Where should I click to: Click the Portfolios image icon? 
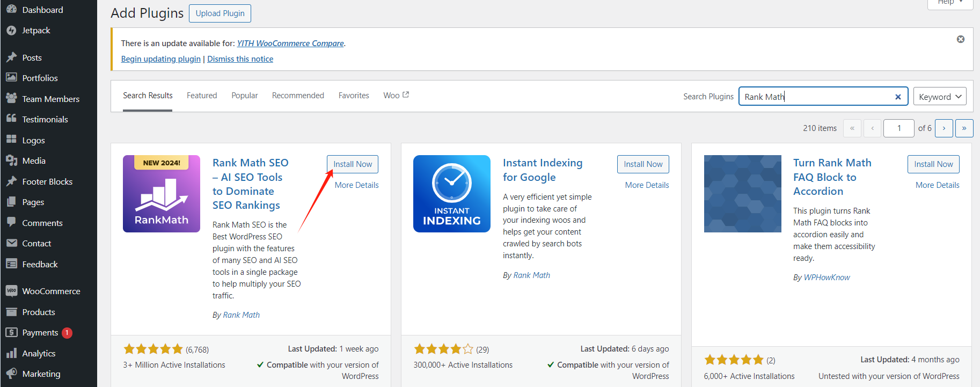click(x=11, y=77)
